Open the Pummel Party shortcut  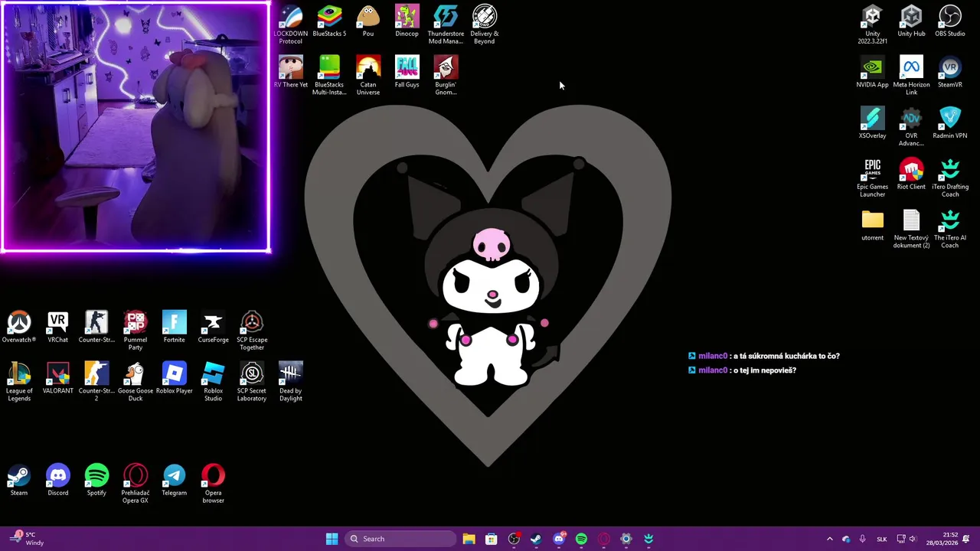tap(136, 331)
